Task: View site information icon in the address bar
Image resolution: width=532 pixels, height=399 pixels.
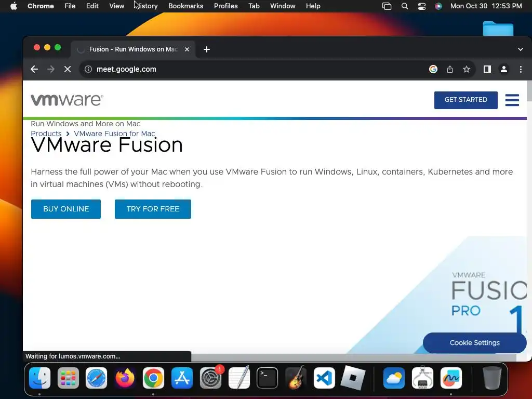Action: [x=88, y=69]
